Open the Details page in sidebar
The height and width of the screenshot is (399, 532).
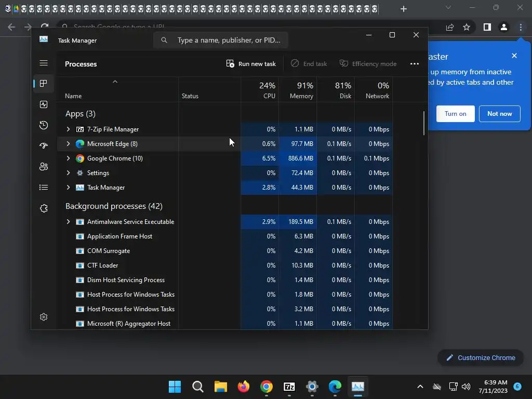(44, 187)
